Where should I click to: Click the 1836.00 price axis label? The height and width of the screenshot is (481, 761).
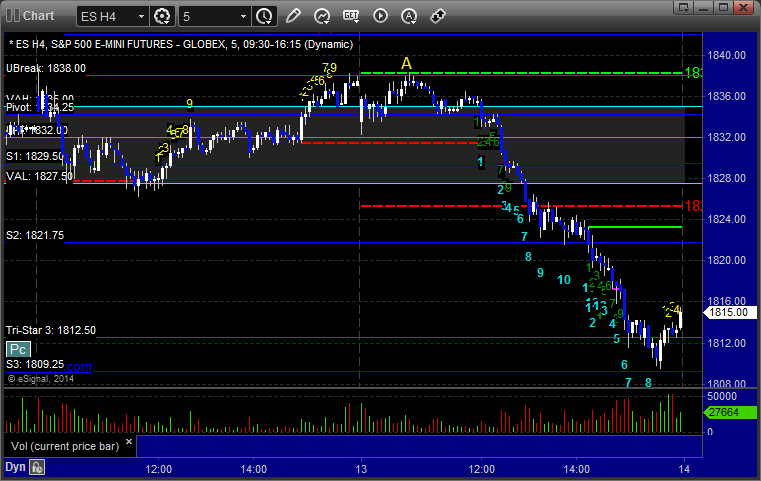coord(727,96)
